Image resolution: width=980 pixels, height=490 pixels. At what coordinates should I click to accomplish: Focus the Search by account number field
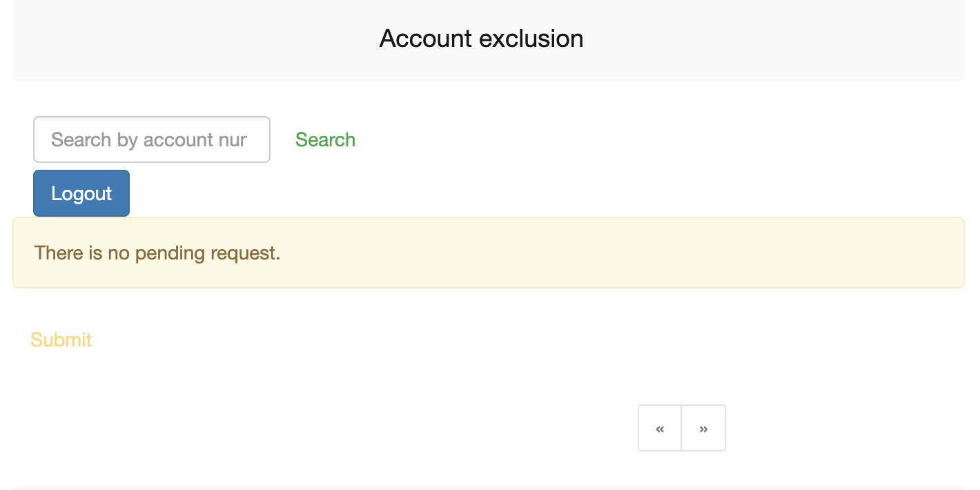(x=152, y=139)
